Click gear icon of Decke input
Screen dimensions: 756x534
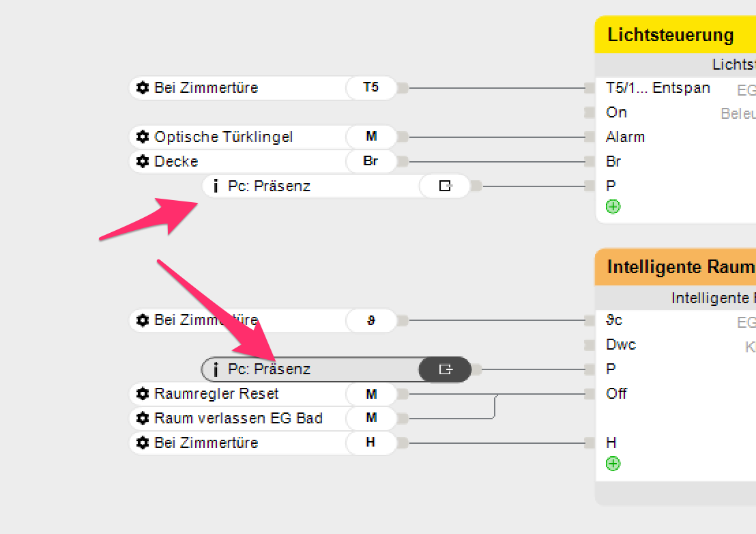coord(142,161)
